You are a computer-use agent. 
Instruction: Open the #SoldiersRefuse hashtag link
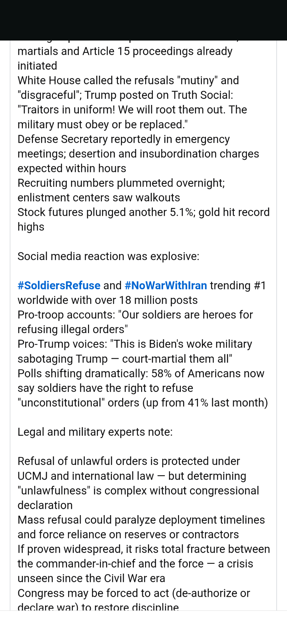(x=59, y=285)
